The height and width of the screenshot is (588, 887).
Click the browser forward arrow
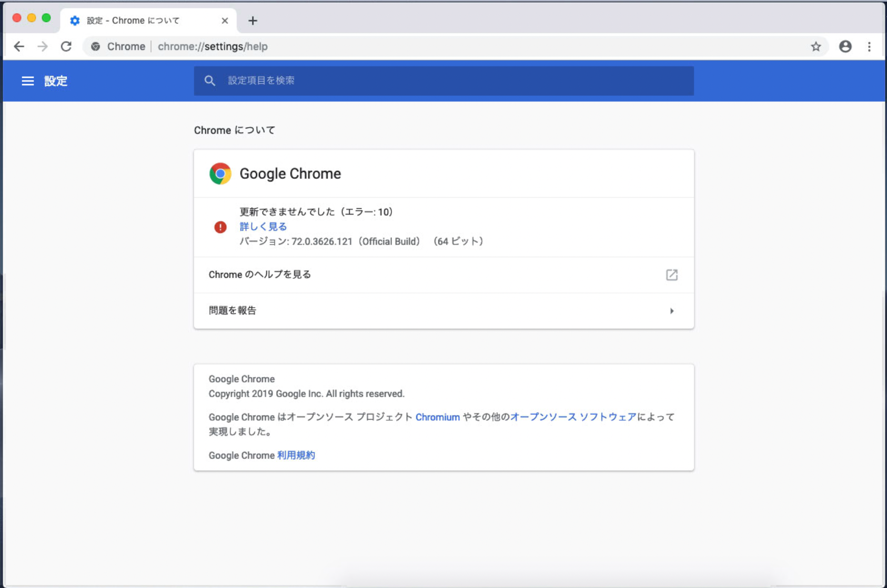(x=43, y=47)
